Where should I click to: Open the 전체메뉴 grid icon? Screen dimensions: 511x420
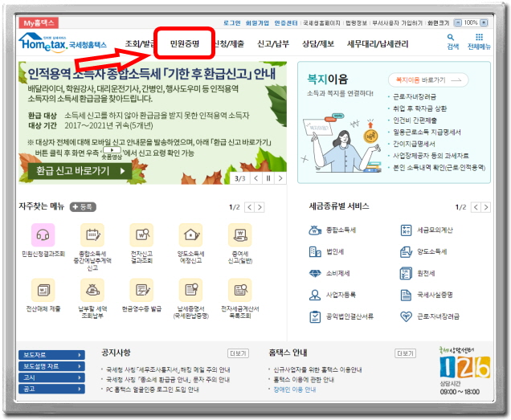pyautogui.click(x=479, y=37)
